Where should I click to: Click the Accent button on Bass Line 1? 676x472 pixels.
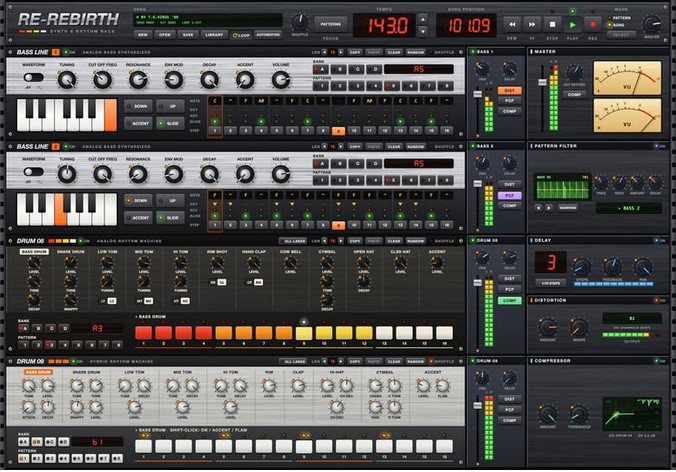138,123
